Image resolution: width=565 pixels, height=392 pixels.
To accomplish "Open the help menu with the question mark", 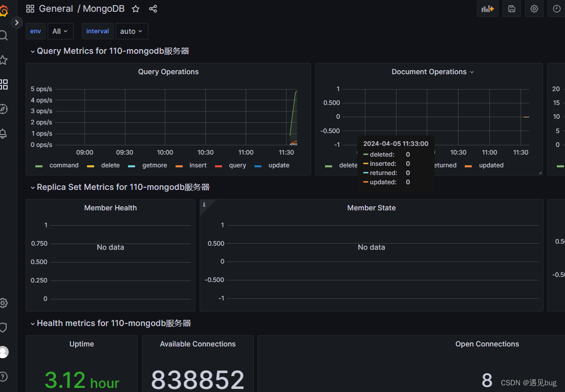I will point(4,377).
